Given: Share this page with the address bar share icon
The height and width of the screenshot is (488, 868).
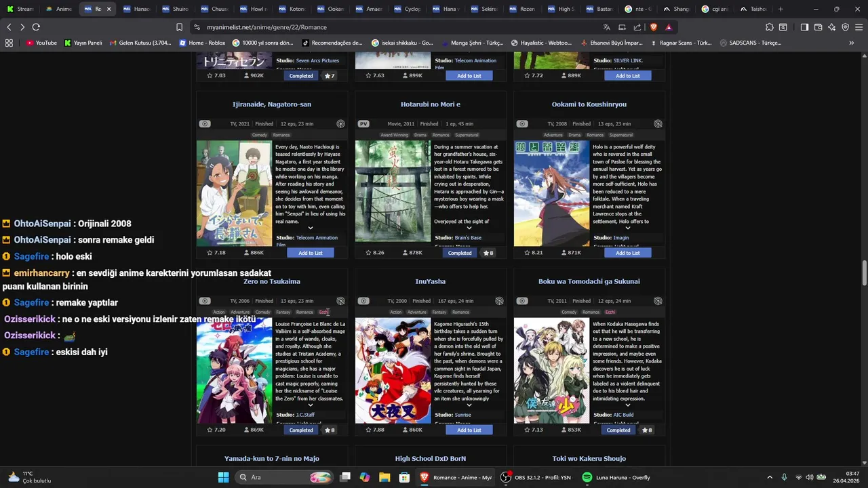Looking at the screenshot, I should pyautogui.click(x=637, y=27).
